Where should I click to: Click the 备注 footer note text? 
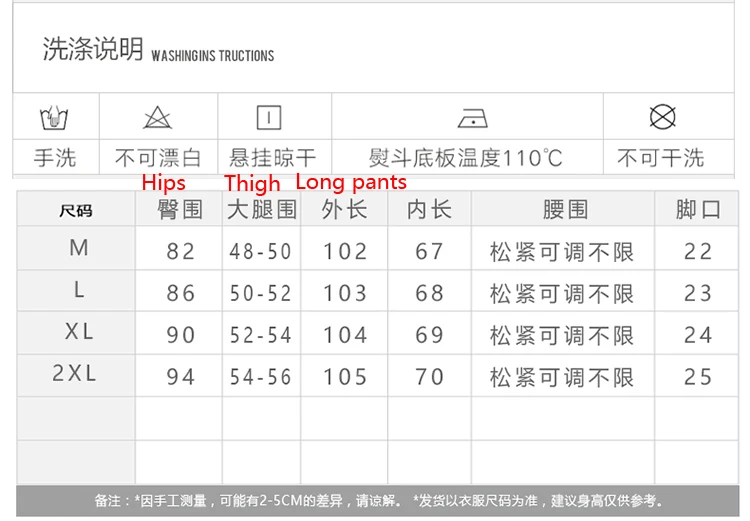[x=378, y=501]
